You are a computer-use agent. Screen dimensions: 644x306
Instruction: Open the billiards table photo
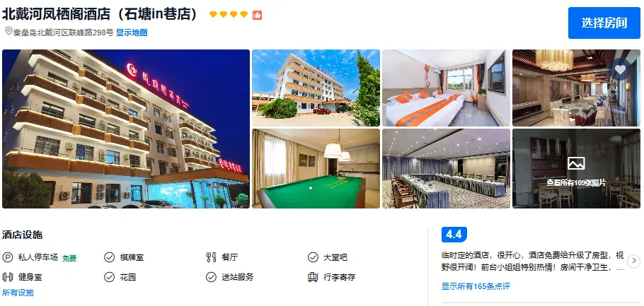pos(316,169)
